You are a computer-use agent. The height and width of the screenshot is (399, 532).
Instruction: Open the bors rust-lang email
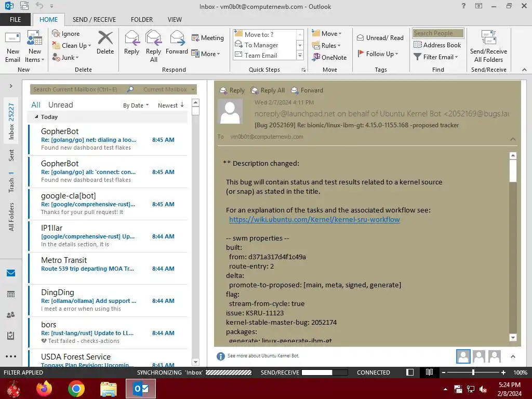click(108, 333)
